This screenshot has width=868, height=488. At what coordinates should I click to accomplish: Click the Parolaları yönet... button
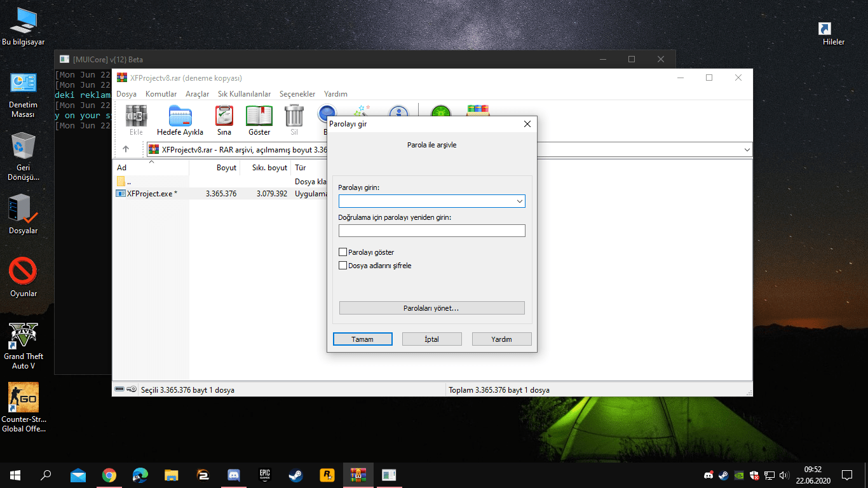(x=432, y=308)
